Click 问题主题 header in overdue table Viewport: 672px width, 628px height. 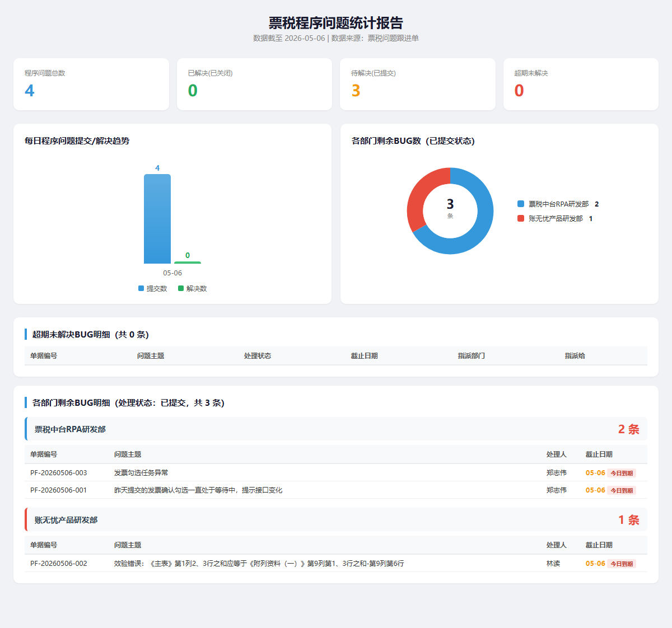click(x=151, y=355)
